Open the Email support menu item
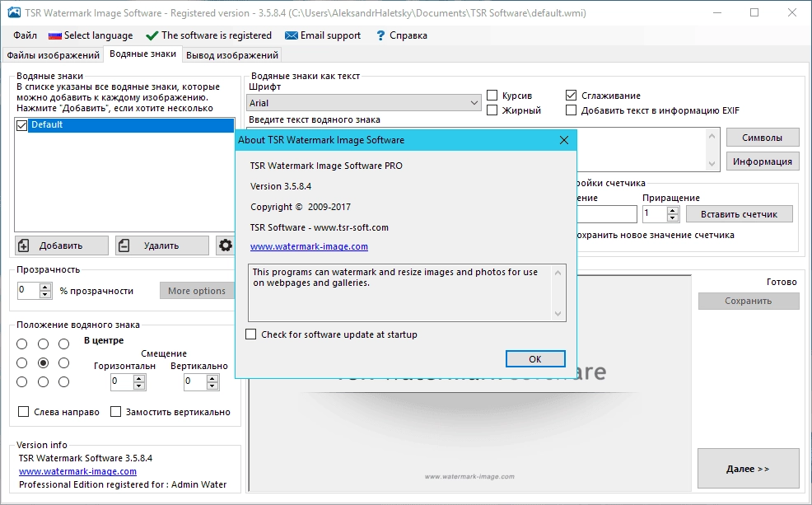 click(x=323, y=35)
